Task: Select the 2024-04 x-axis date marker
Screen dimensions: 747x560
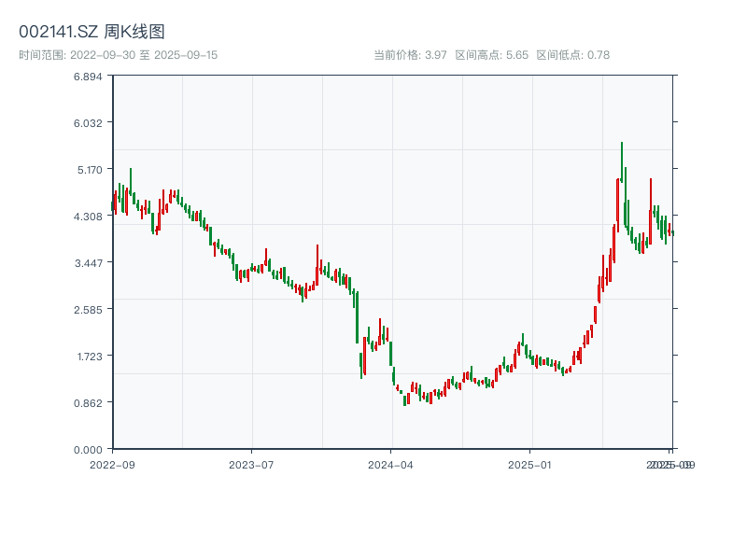Action: pyautogui.click(x=391, y=464)
